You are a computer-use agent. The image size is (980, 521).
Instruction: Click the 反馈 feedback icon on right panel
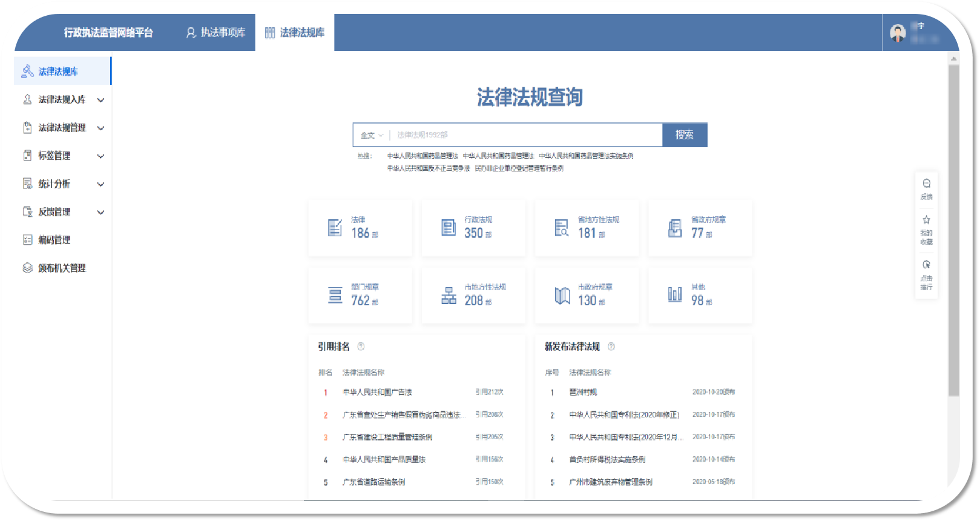(926, 184)
